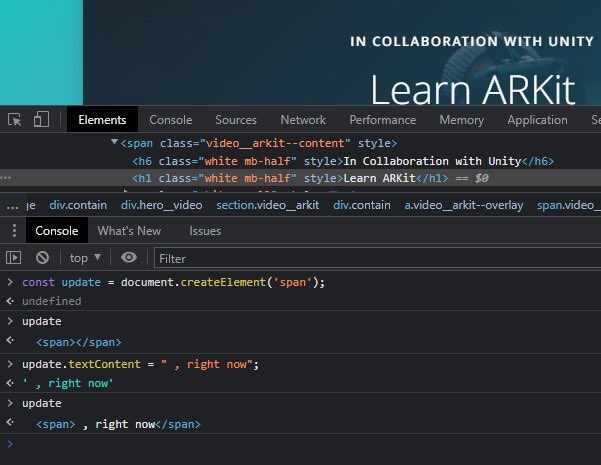Open the Application tab

click(537, 120)
